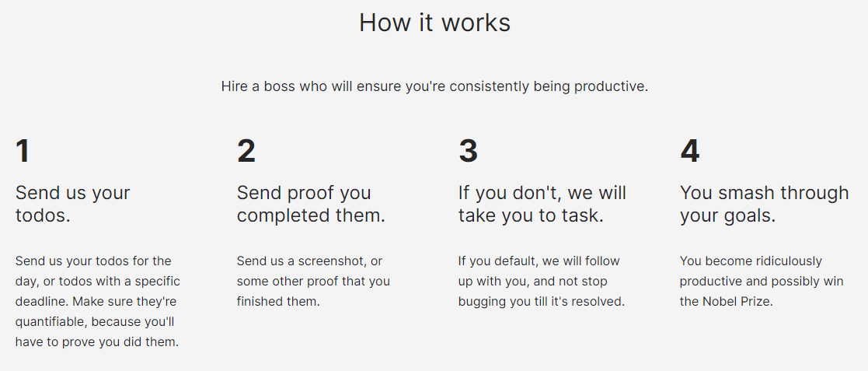Select the large step number 4

point(690,151)
